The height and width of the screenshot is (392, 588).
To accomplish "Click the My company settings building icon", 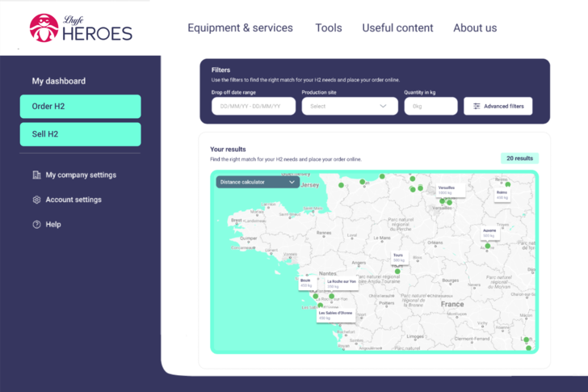I will (x=36, y=175).
